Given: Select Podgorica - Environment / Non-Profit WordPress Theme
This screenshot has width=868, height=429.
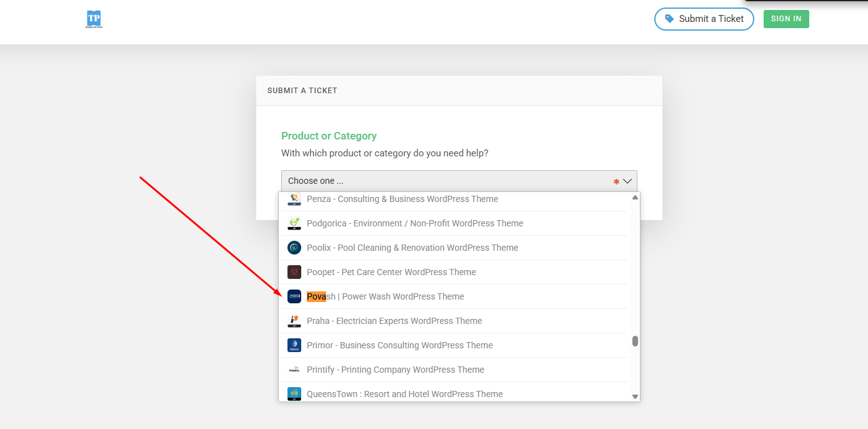Looking at the screenshot, I should pyautogui.click(x=454, y=223).
